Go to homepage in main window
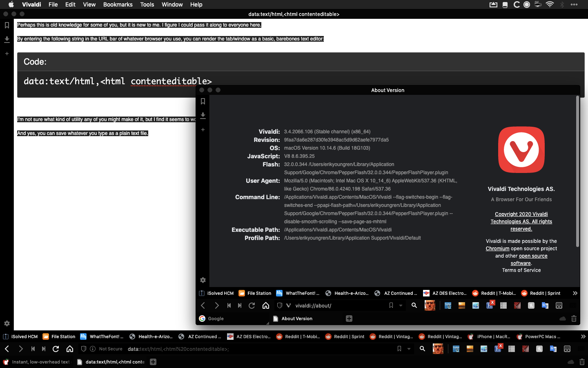The width and height of the screenshot is (588, 368). pos(70,349)
